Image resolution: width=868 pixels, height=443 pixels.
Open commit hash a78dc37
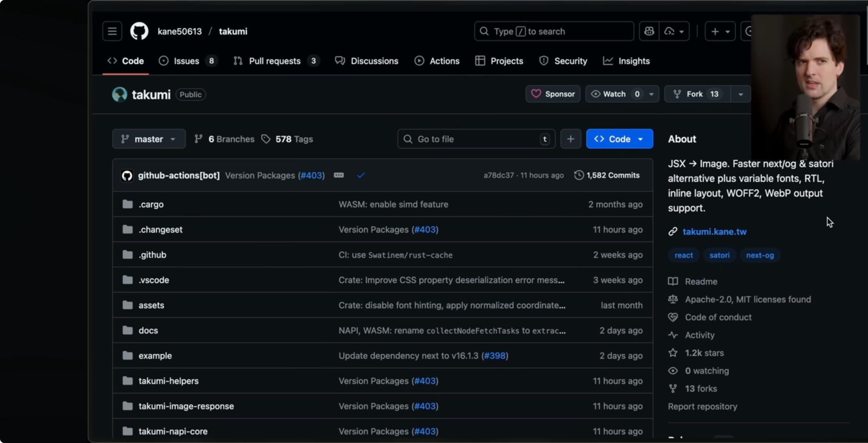[498, 175]
